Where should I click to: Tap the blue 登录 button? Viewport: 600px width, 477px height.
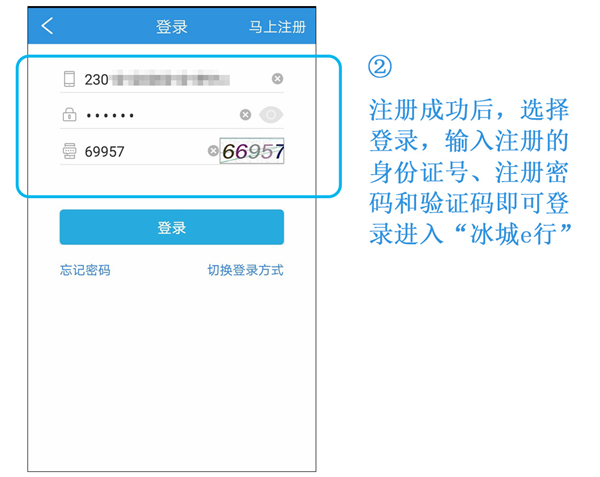coord(172,227)
